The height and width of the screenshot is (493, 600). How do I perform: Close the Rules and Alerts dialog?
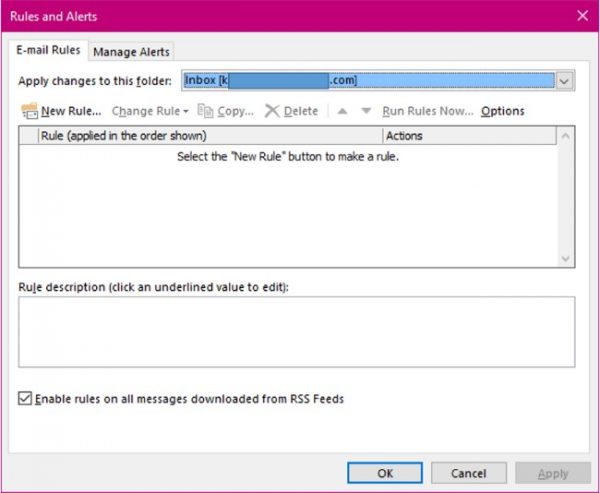[583, 16]
